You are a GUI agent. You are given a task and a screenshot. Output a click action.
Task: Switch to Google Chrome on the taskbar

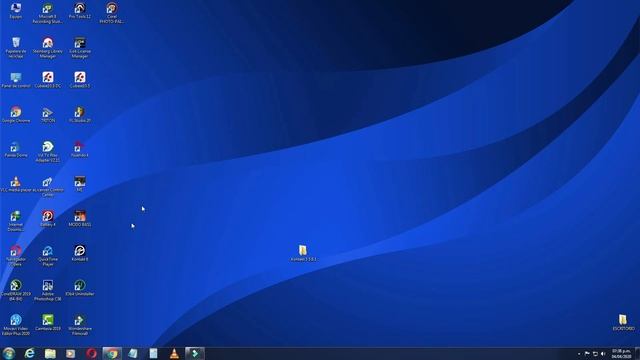click(112, 353)
